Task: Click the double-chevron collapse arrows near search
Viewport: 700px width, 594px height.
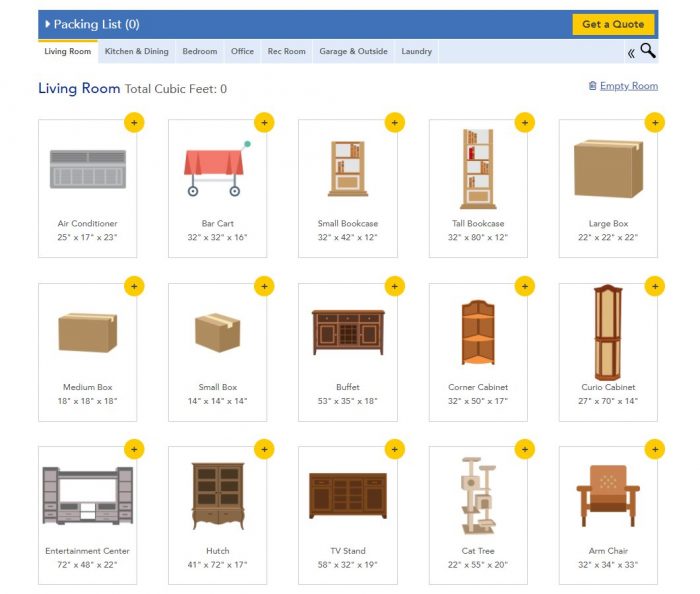Action: 631,52
